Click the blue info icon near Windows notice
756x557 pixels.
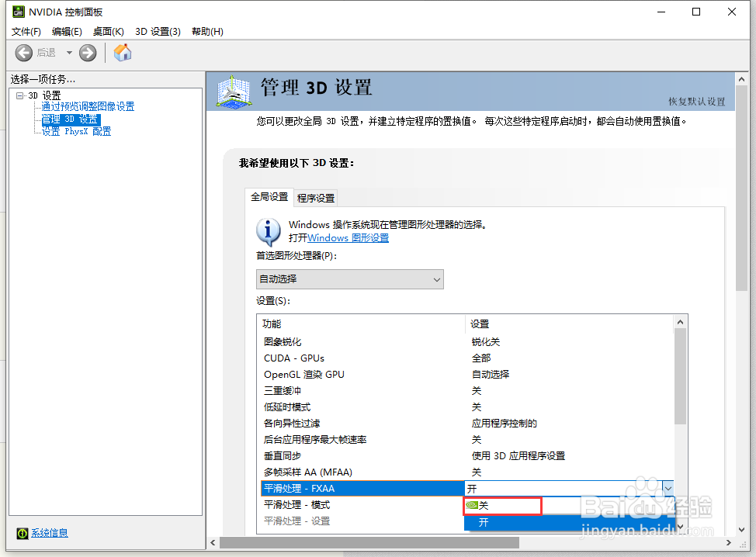pos(268,232)
